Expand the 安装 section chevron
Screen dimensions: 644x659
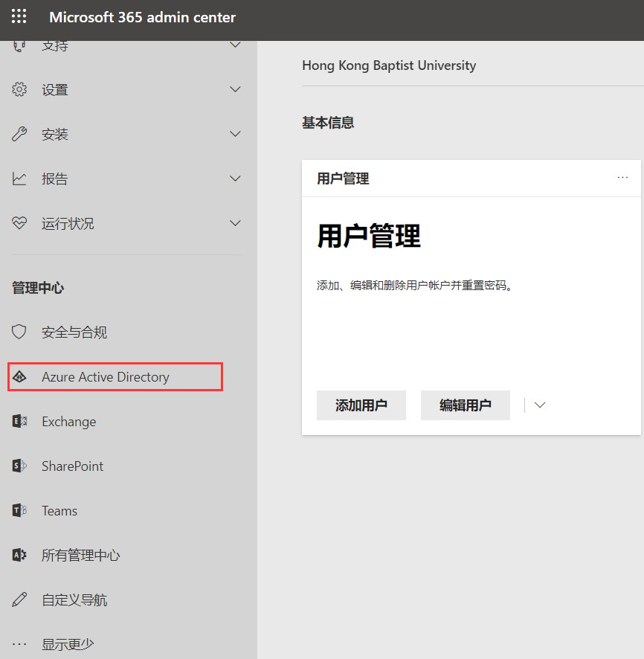[235, 135]
